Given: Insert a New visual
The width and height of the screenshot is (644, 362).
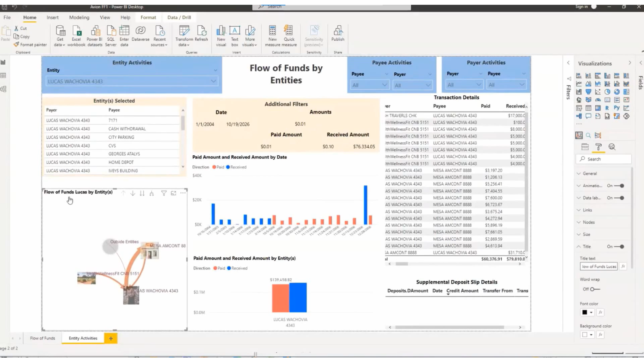Looking at the screenshot, I should [x=221, y=36].
